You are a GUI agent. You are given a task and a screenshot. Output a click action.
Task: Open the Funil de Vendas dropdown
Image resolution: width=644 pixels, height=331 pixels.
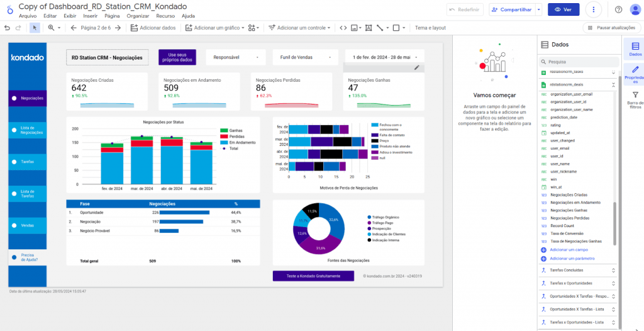pos(304,57)
